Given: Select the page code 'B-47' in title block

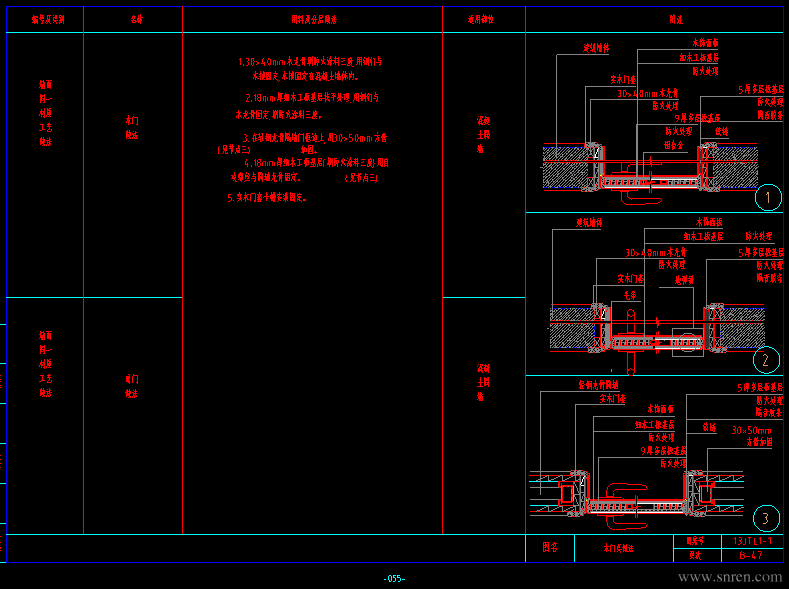Looking at the screenshot, I should pyautogui.click(x=751, y=555).
